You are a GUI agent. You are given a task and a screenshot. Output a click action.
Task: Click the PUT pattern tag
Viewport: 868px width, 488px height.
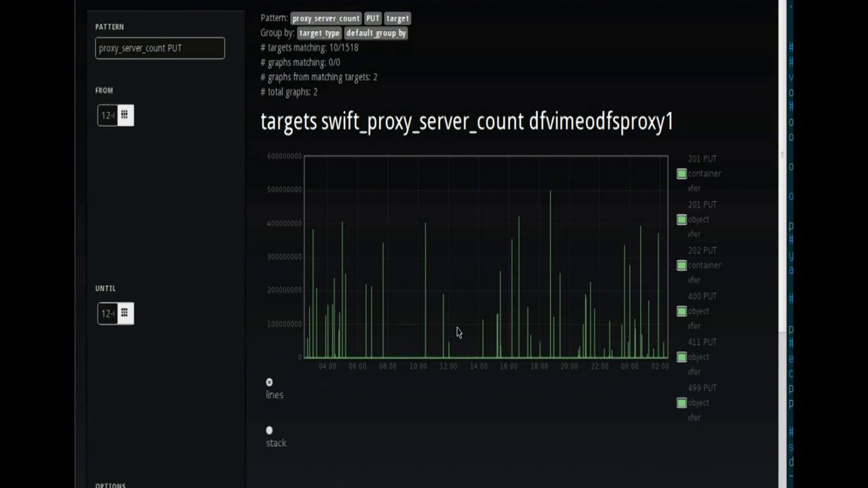tap(373, 18)
